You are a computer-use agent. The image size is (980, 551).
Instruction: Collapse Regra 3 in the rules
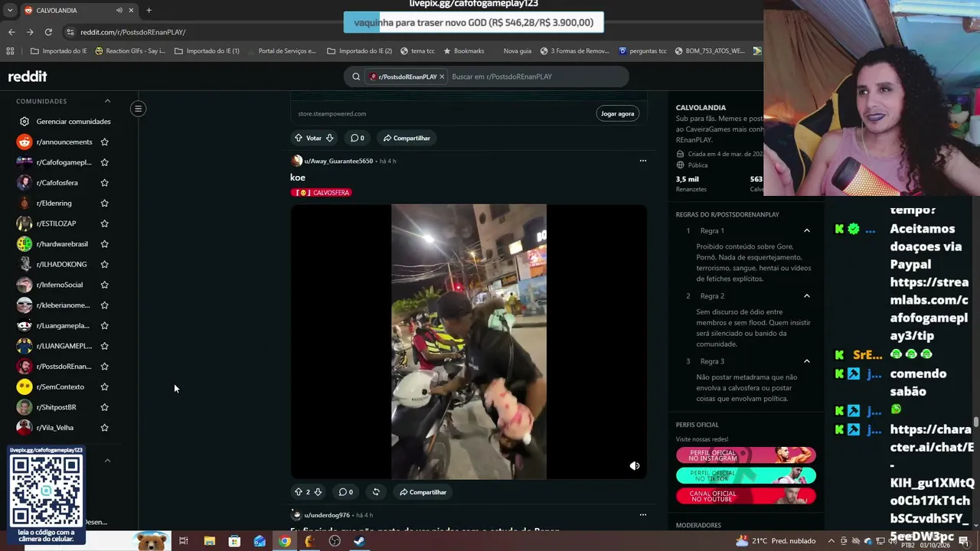[806, 361]
